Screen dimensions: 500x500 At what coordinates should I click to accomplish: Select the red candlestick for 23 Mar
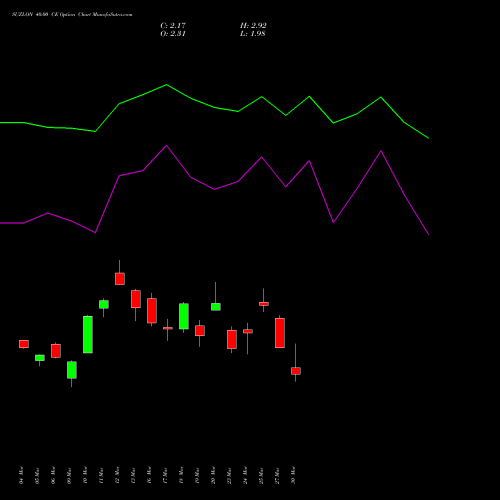tap(232, 339)
